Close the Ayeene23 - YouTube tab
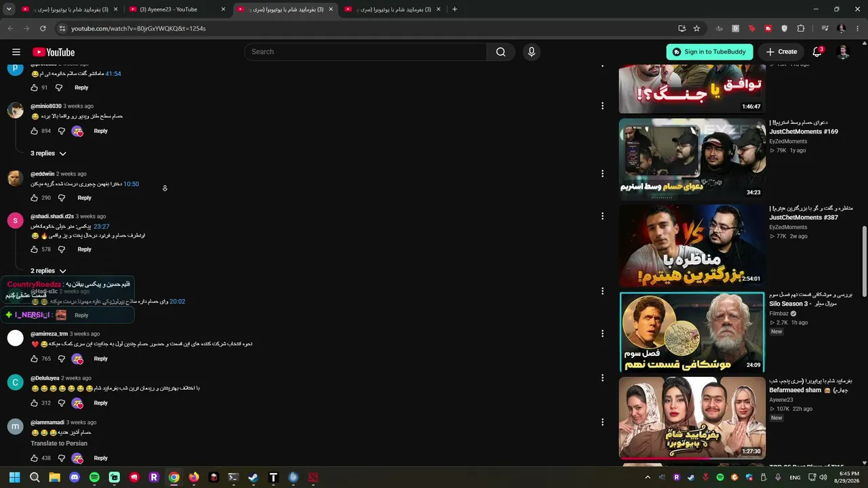This screenshot has width=868, height=488. coord(223,9)
